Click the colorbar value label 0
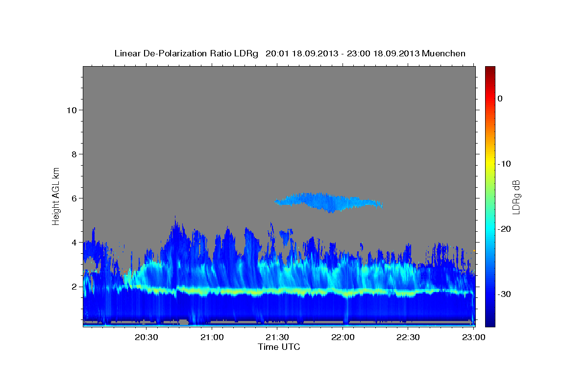The height and width of the screenshot is (392, 588). tap(500, 98)
